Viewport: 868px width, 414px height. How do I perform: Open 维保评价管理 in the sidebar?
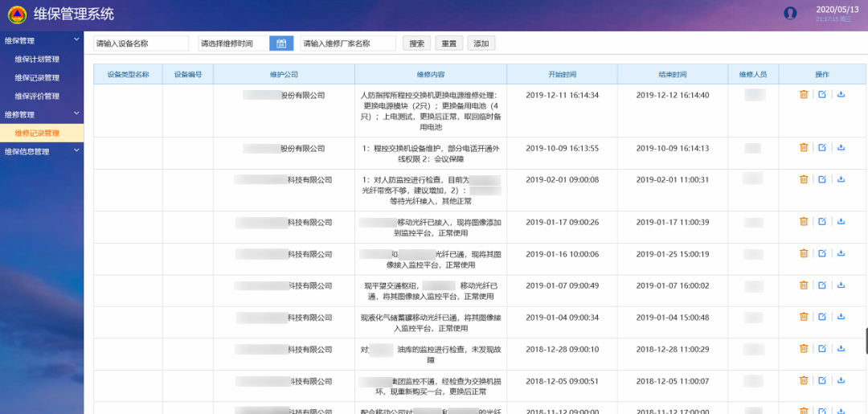[x=37, y=96]
